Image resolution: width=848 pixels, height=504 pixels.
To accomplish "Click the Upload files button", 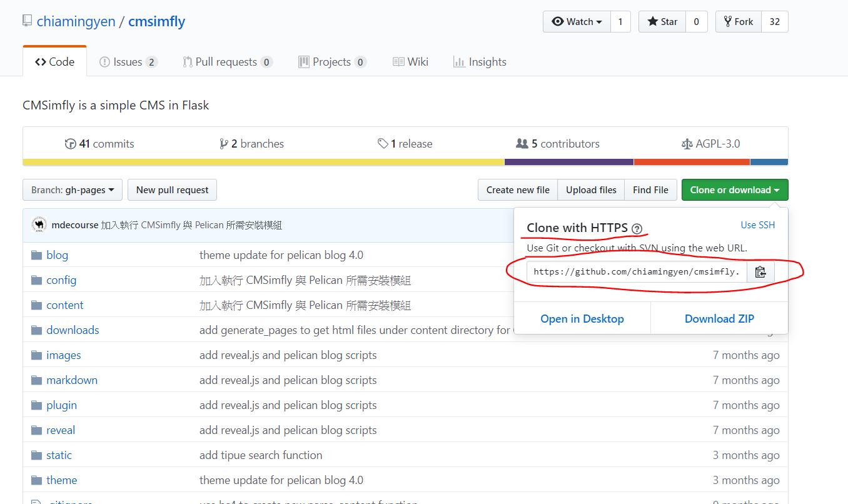I will pos(591,190).
